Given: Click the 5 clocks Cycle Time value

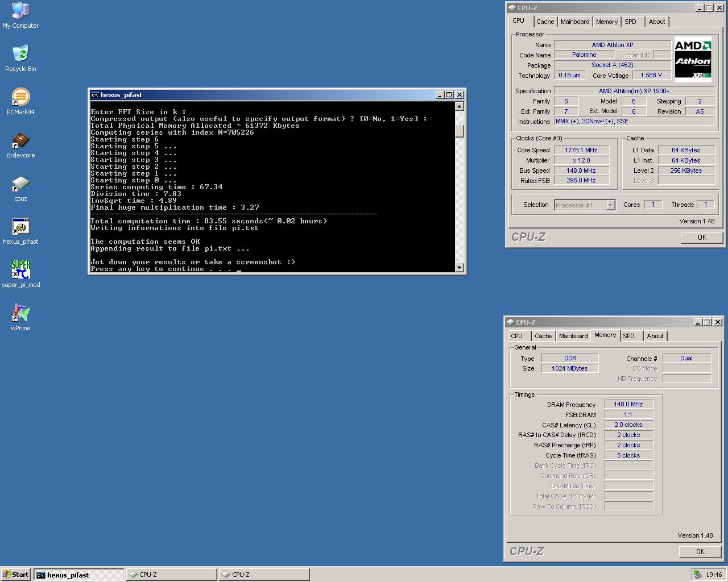Looking at the screenshot, I should [628, 455].
